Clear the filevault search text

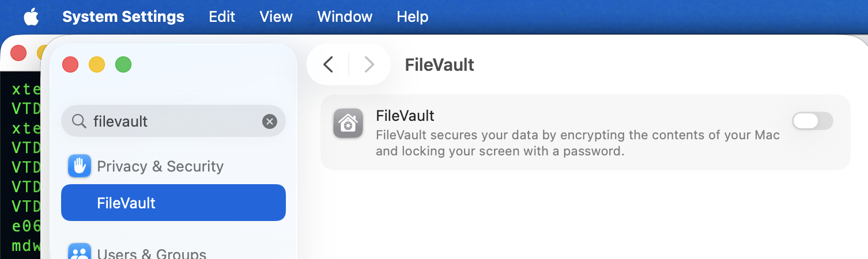point(269,121)
